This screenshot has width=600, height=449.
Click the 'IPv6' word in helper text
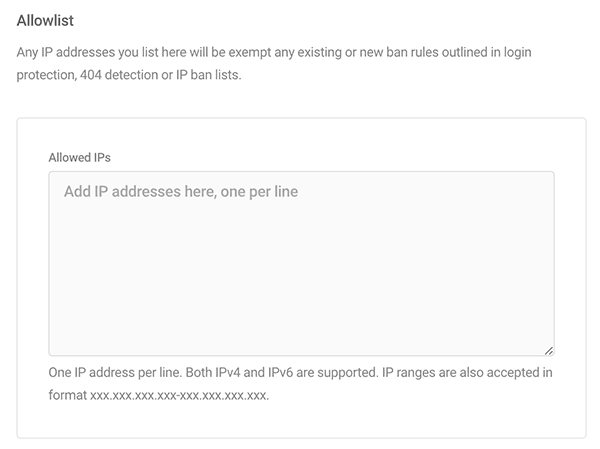[x=280, y=372]
